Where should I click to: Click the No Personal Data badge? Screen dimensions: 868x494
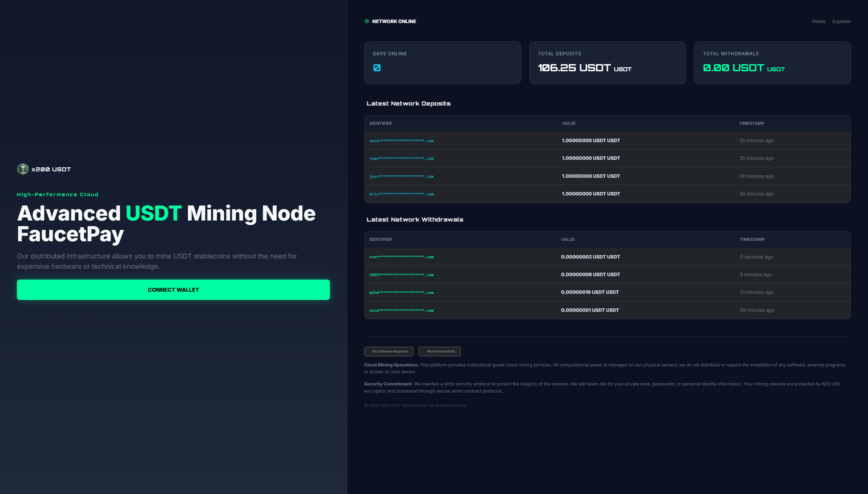pyautogui.click(x=439, y=351)
